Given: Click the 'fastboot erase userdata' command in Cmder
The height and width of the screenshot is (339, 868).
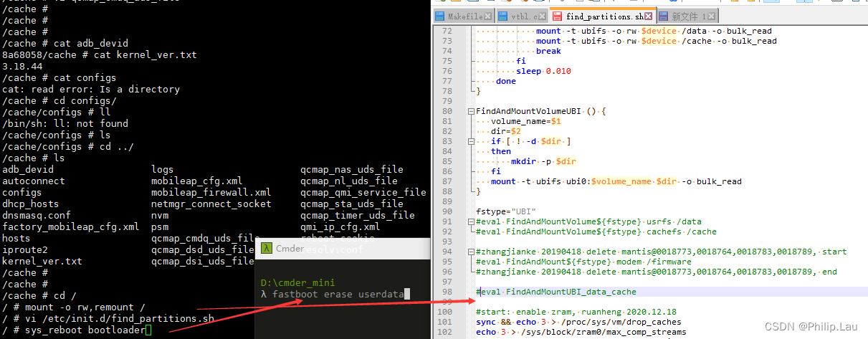Looking at the screenshot, I should click(x=338, y=294).
